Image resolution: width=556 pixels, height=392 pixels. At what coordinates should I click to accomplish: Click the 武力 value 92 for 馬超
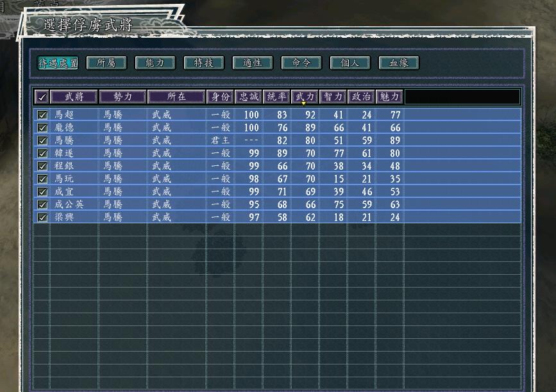pos(310,115)
